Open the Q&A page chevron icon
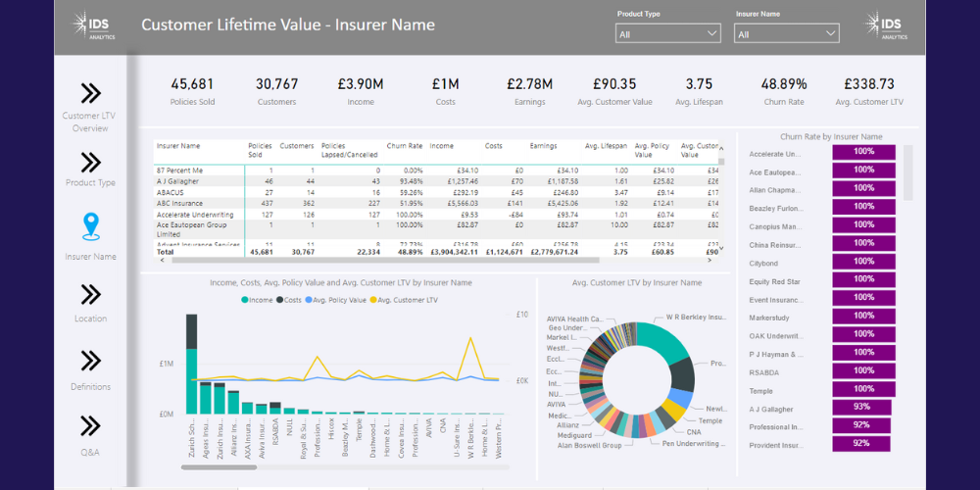The width and height of the screenshot is (980, 490). 90,426
